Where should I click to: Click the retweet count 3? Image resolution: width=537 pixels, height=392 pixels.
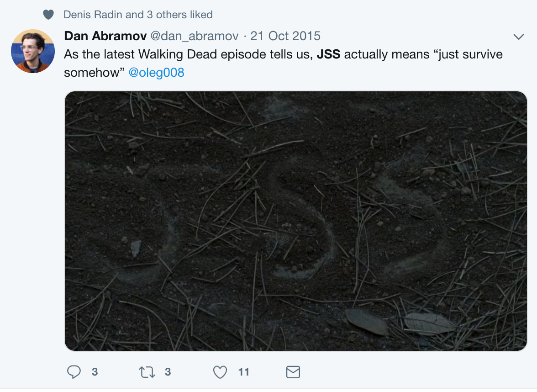(x=168, y=372)
